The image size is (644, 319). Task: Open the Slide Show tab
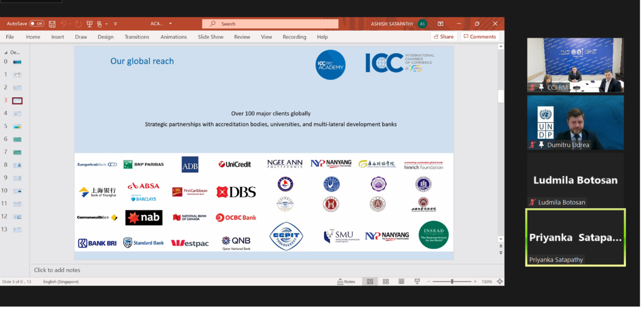(210, 37)
